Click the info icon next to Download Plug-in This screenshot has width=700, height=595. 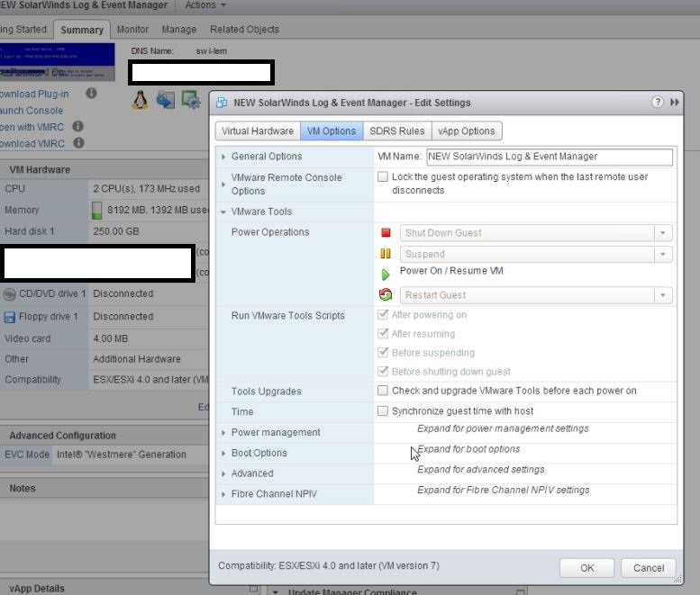[91, 94]
